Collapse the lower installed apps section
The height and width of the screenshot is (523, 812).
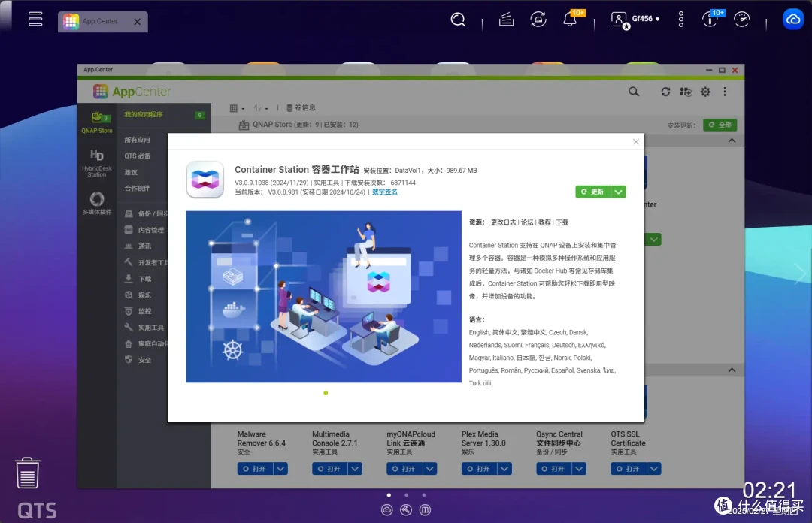pos(732,370)
